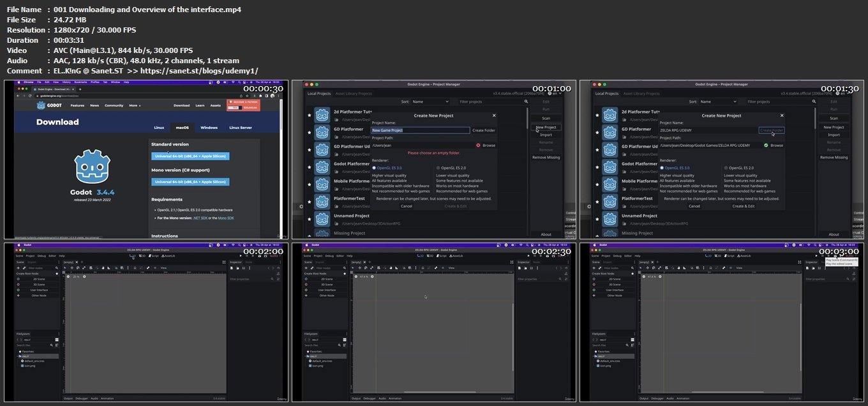Click the large Godot robot logo image
Viewport: 868px width, 406px height.
click(x=93, y=166)
